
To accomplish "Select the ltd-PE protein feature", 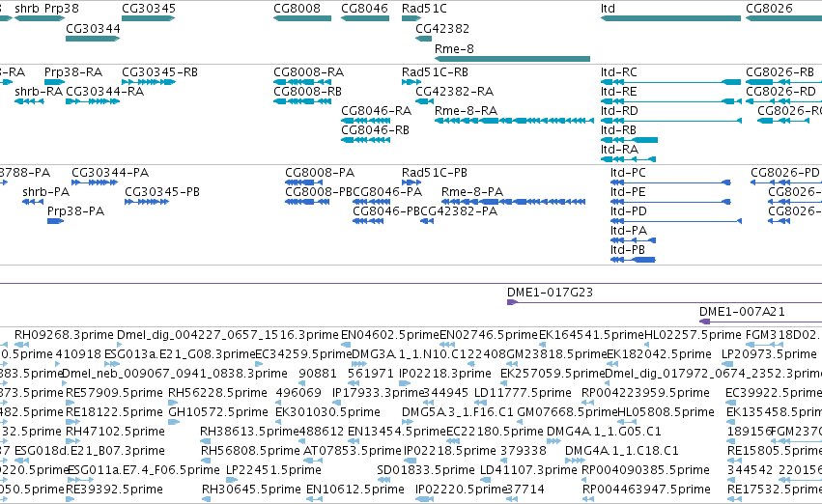I will click(x=670, y=202).
